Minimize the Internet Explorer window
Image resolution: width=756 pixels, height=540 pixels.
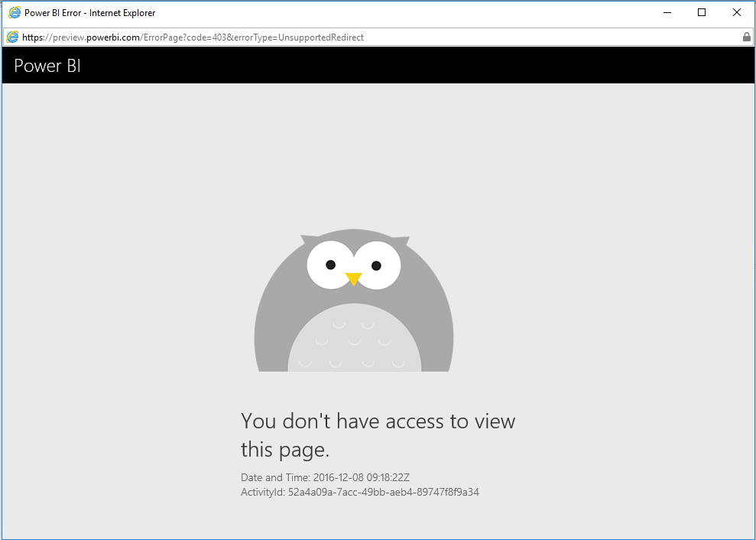click(667, 12)
